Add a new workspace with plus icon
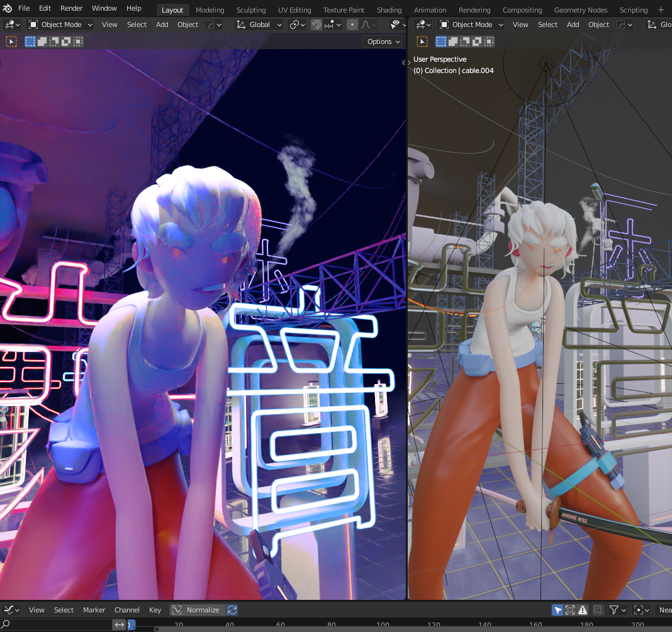The image size is (672, 632). pos(661,9)
